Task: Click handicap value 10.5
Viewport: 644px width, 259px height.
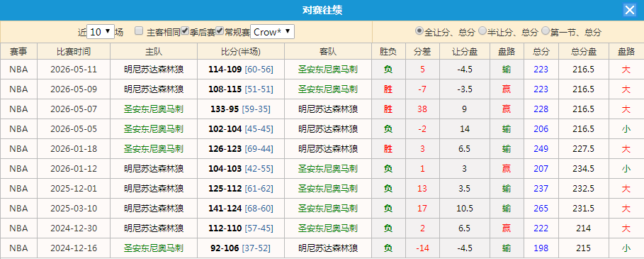Action: (x=465, y=209)
